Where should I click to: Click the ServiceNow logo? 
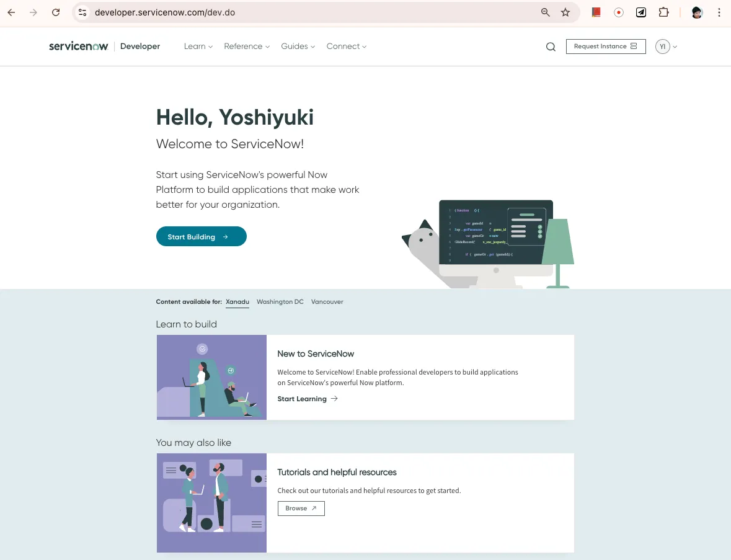(x=78, y=46)
